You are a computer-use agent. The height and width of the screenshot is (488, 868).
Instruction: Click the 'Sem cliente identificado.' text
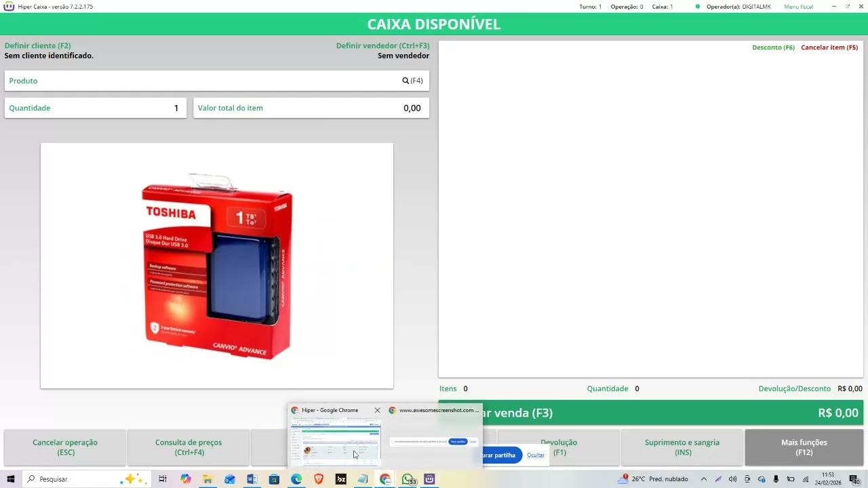(x=49, y=56)
